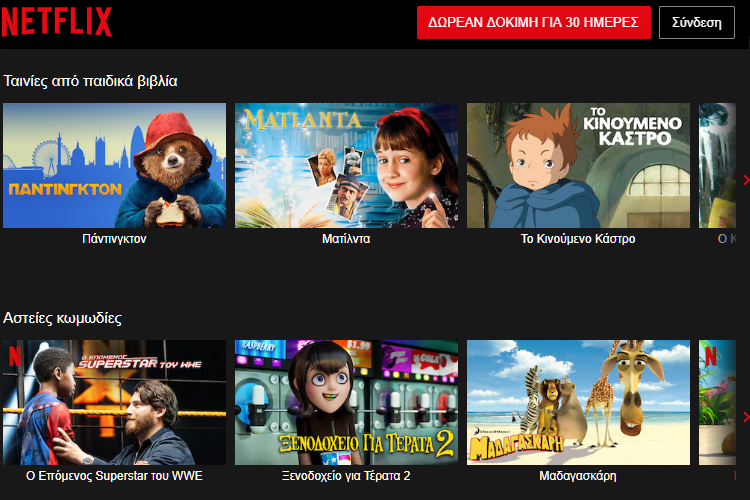Image resolution: width=750 pixels, height=500 pixels.
Task: Click the Ο Επόμενος Superstar του WWE title
Action: (114, 476)
